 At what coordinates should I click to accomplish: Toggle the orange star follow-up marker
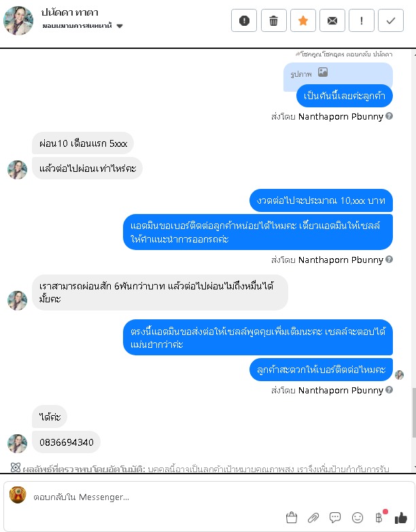tap(302, 20)
